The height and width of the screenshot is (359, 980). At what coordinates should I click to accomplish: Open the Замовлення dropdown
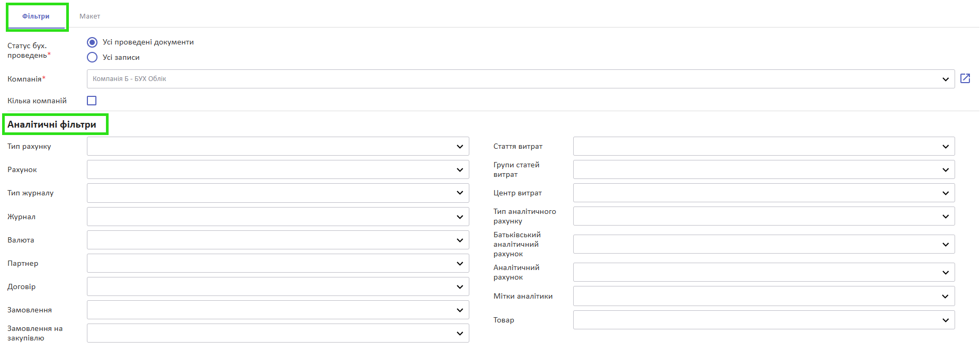coord(278,310)
